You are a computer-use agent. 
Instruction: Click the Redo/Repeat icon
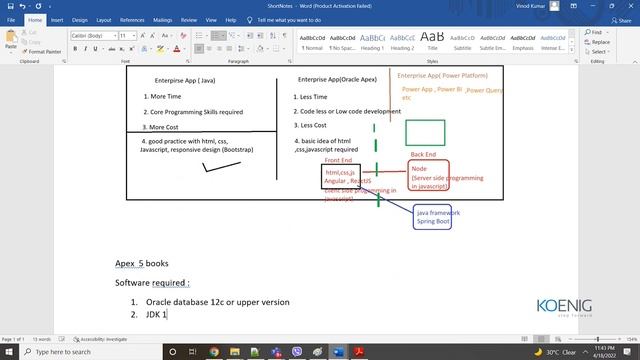(38, 6)
